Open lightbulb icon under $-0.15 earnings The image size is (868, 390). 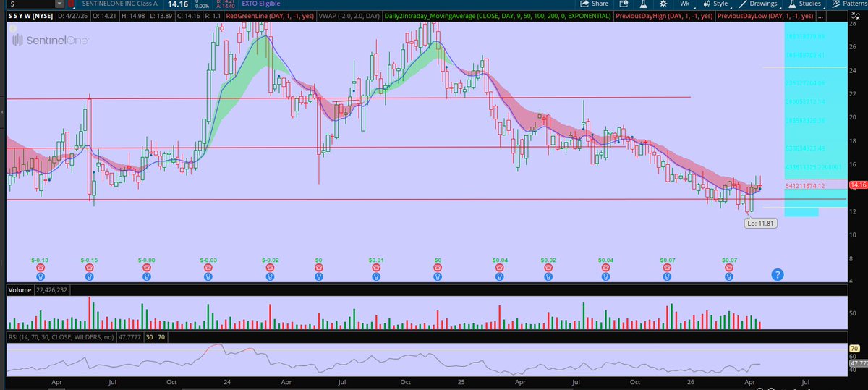(90, 275)
